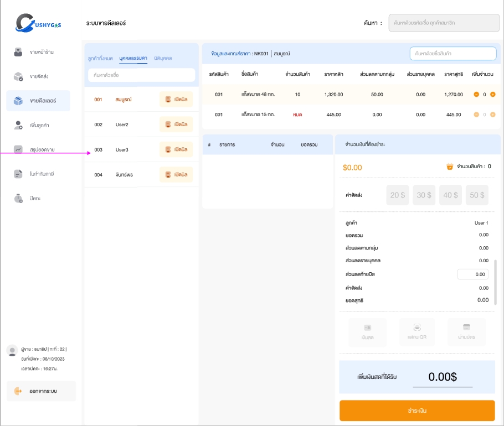Switch to นิติบุคคล tab
Viewport: 504px width, 426px height.
(x=163, y=58)
